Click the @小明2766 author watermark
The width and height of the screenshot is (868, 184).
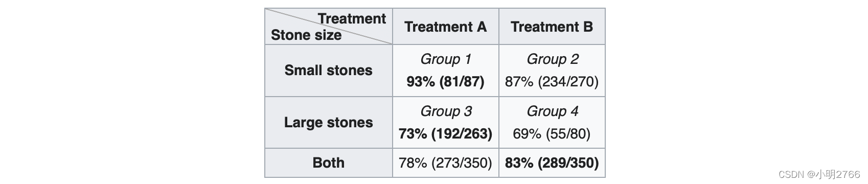click(834, 174)
